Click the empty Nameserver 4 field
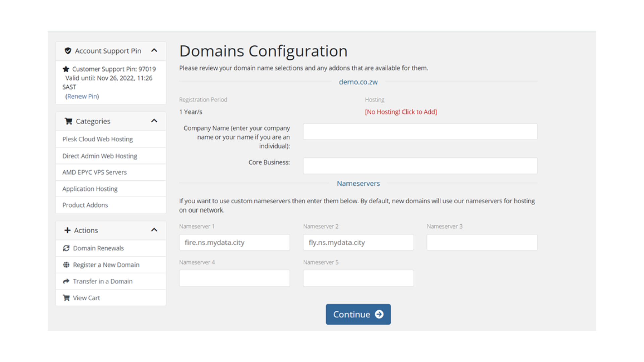The height and width of the screenshot is (362, 644). click(234, 278)
